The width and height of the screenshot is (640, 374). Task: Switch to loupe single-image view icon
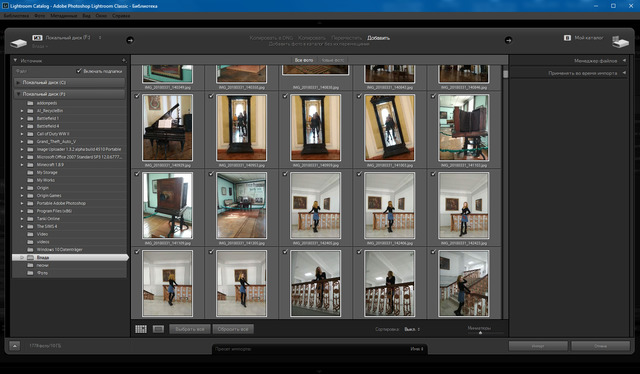[158, 329]
